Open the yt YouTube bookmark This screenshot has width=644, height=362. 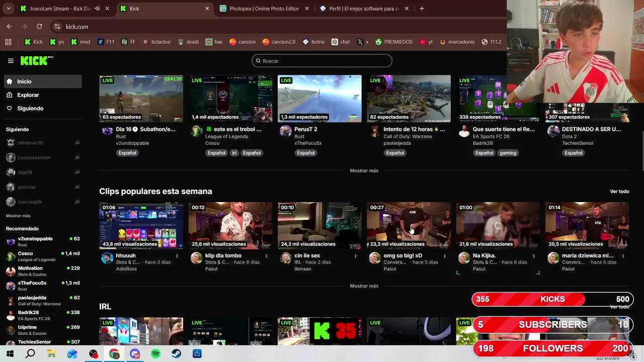(x=426, y=42)
